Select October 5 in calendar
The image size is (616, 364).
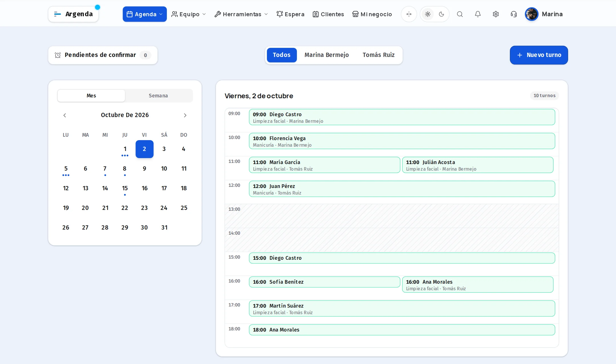point(66,169)
